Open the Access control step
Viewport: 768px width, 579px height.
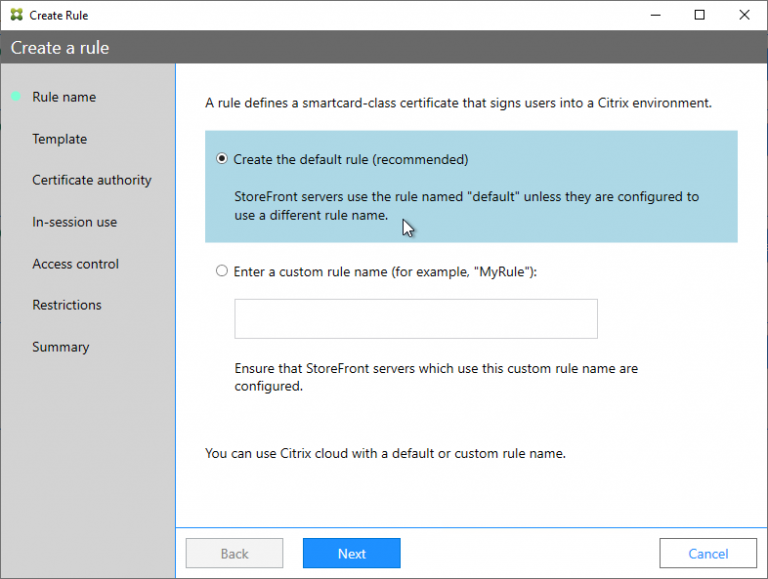pyautogui.click(x=75, y=264)
